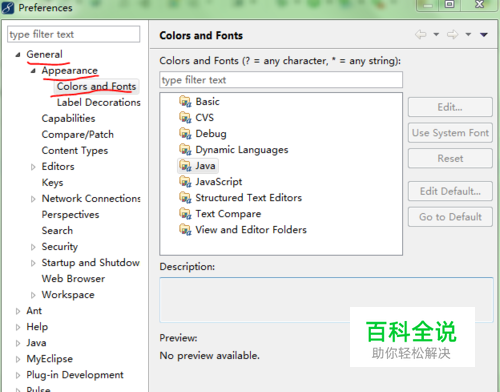Click the Reset button
This screenshot has width=500, height=392.
pos(450,158)
